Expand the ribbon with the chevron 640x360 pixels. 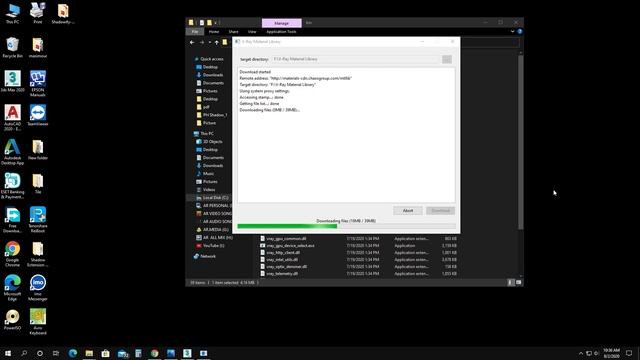[513, 31]
